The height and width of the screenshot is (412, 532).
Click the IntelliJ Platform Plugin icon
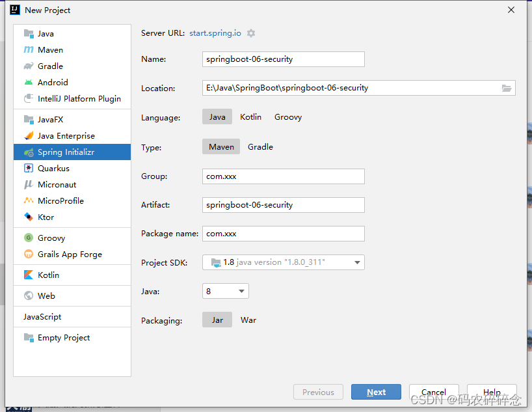[x=29, y=98]
